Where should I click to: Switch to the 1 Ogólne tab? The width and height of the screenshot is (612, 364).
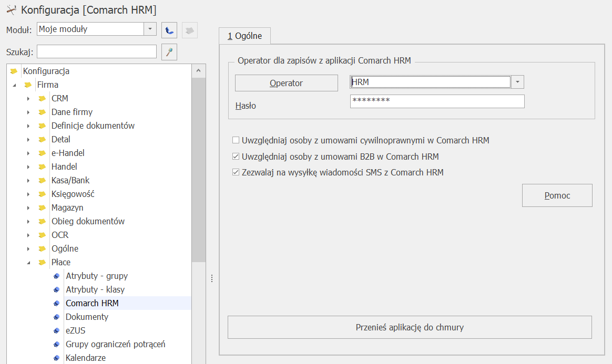(x=244, y=36)
